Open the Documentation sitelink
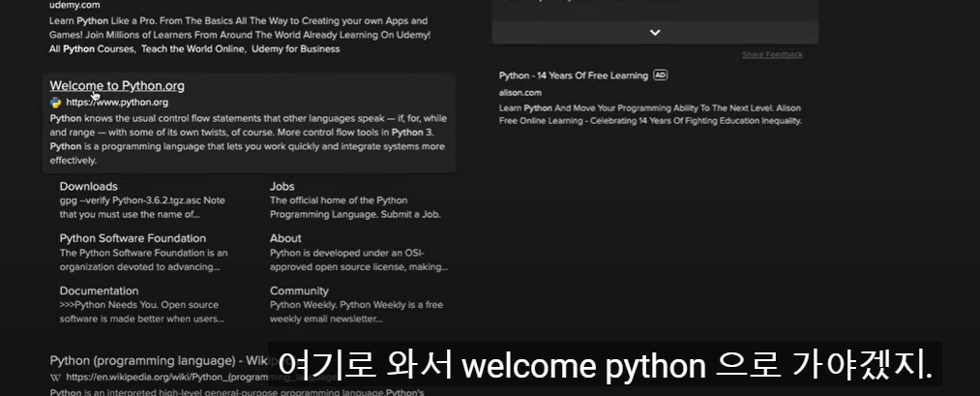 click(99, 290)
